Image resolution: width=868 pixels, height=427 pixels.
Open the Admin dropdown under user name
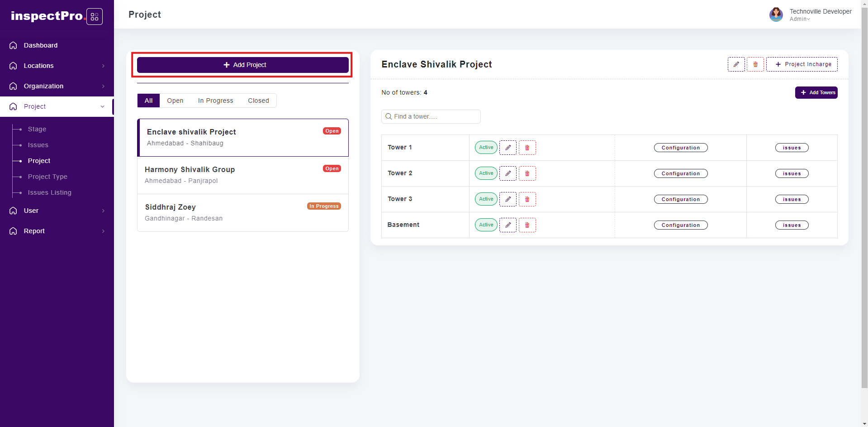pyautogui.click(x=800, y=19)
